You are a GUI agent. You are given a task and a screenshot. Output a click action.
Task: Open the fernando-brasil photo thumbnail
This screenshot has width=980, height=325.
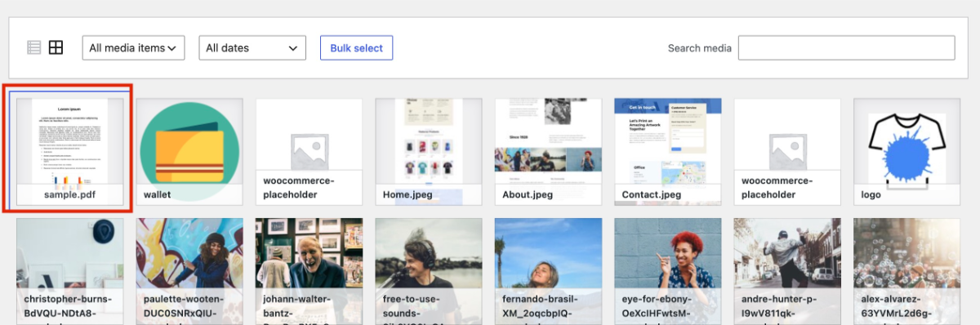click(x=548, y=271)
